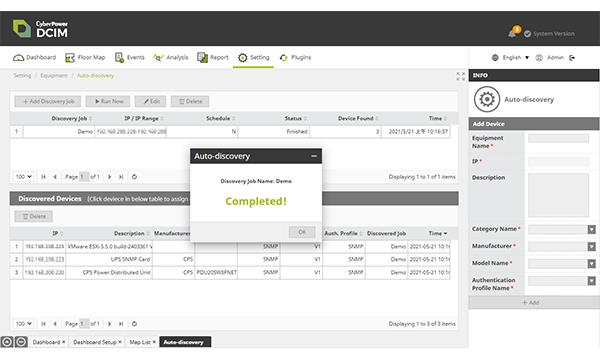The height and width of the screenshot is (360, 600).
Task: Click the Run Now button
Action: pos(108,101)
